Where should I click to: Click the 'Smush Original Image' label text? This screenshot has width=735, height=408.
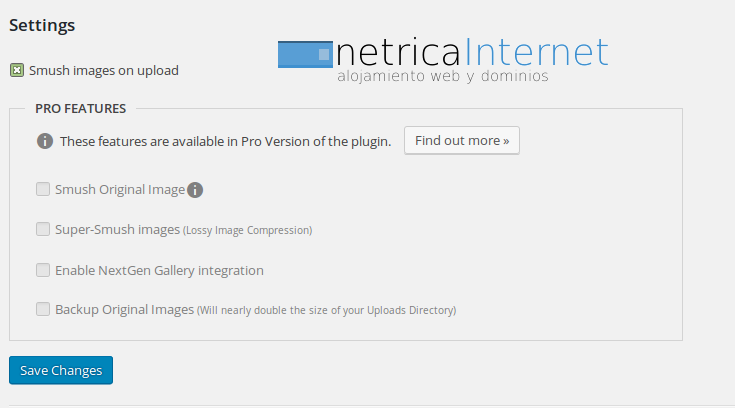pos(120,190)
